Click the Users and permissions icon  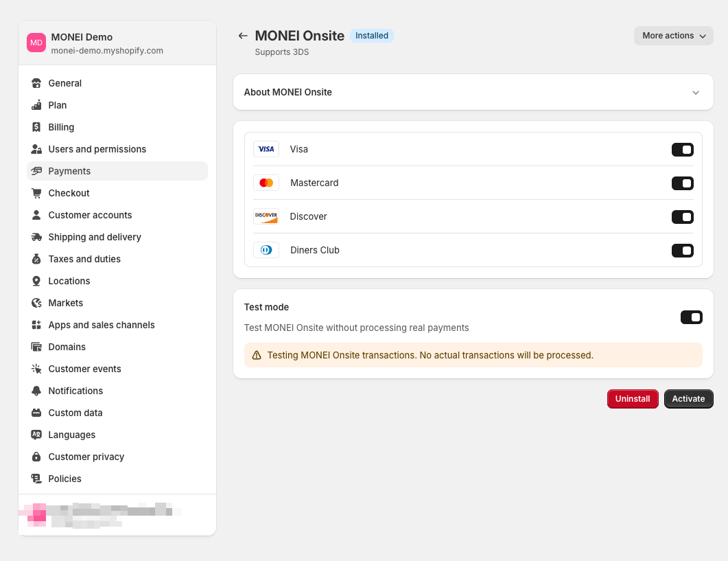tap(36, 149)
